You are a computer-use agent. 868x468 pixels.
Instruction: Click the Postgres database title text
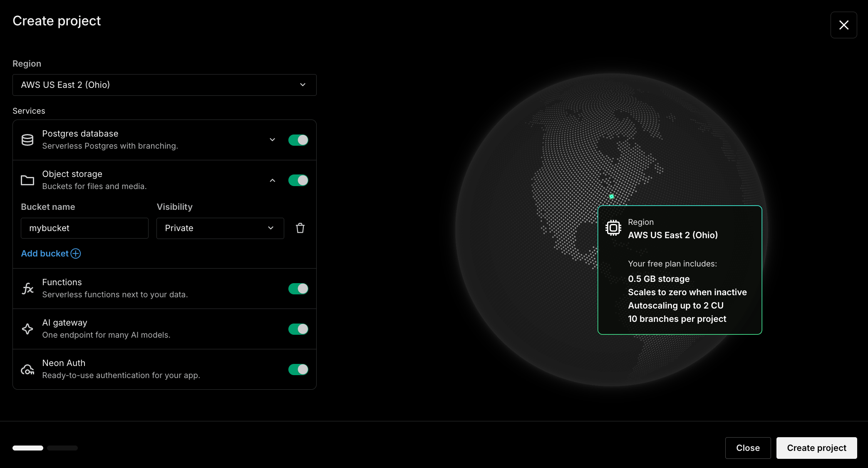pos(80,134)
